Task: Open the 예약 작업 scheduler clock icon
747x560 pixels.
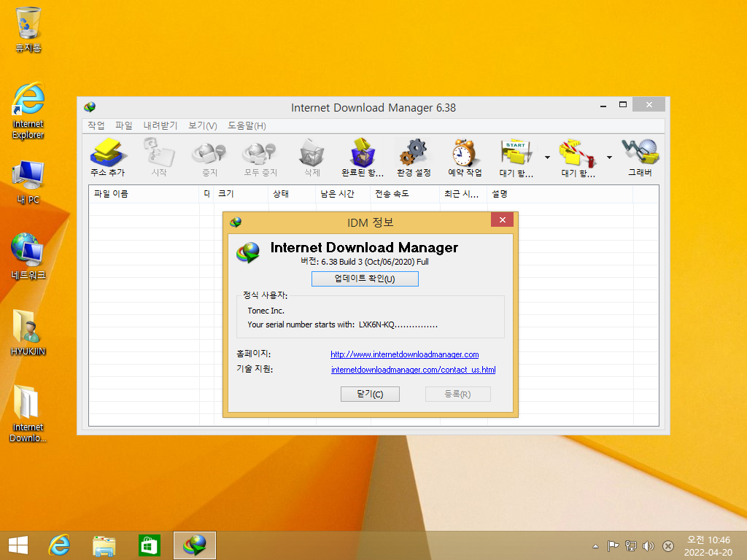Action: pyautogui.click(x=465, y=157)
